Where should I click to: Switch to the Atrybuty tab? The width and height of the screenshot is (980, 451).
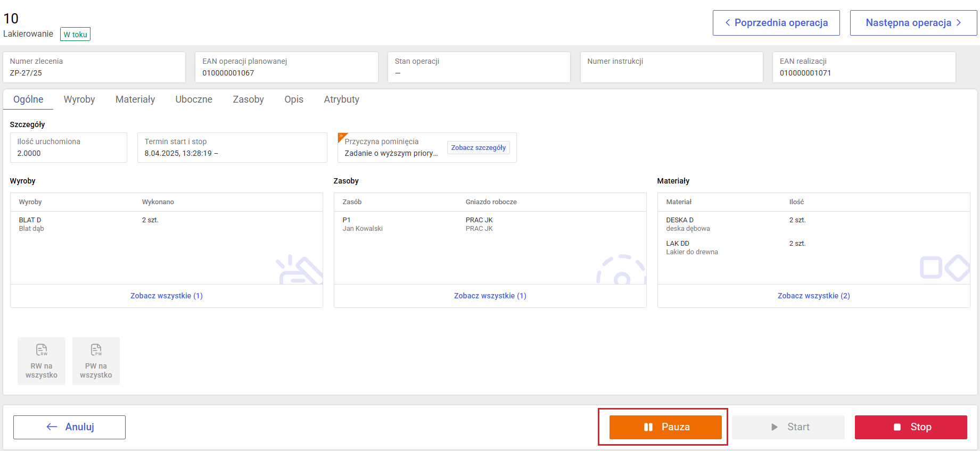(x=341, y=99)
